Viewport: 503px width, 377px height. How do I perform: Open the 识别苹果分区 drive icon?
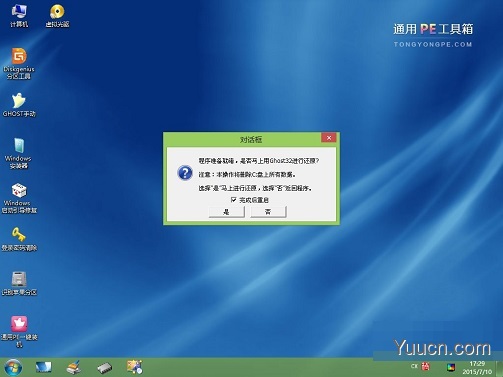19,283
